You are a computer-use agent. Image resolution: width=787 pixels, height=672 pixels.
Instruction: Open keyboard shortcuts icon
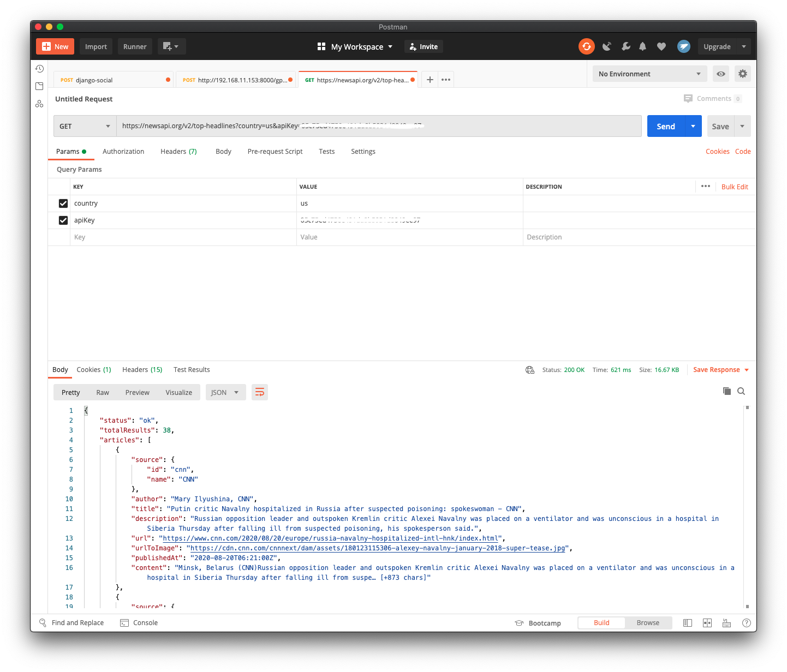pyautogui.click(x=726, y=623)
